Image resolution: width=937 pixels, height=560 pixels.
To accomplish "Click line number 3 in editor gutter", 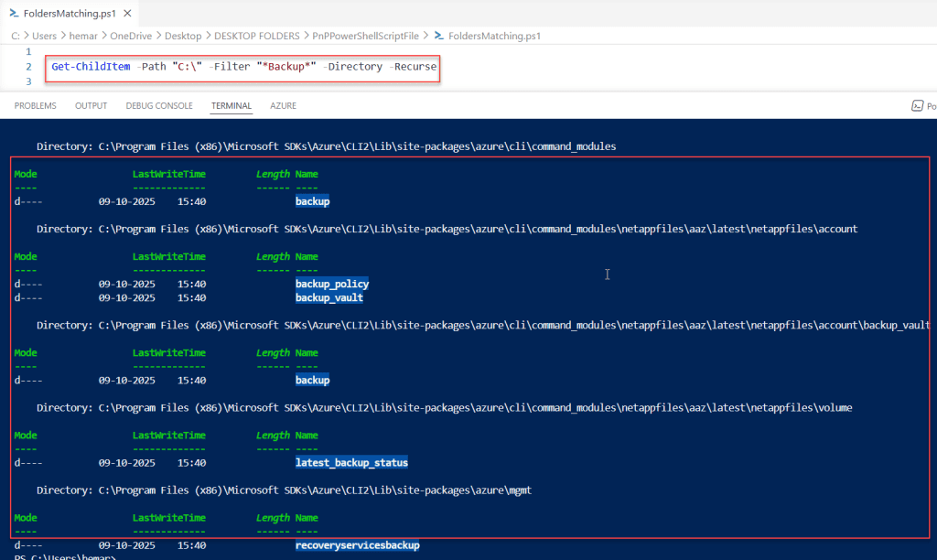I will [28, 81].
